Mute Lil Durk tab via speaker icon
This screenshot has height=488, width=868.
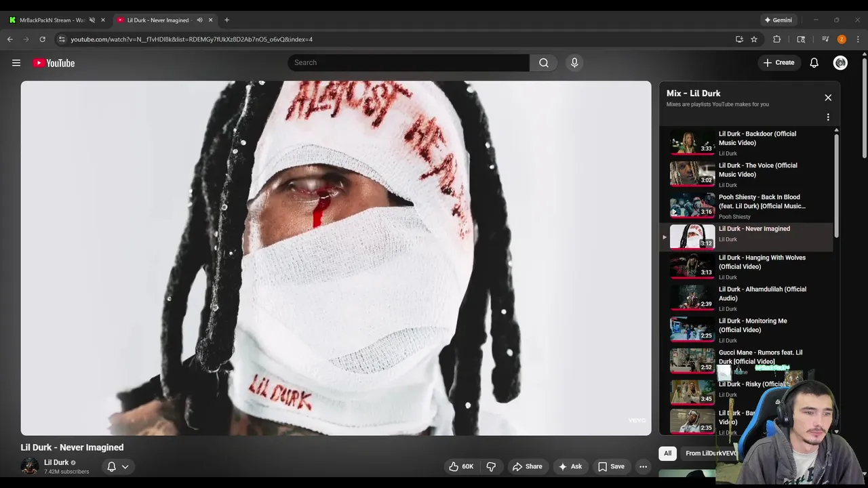[x=199, y=20]
